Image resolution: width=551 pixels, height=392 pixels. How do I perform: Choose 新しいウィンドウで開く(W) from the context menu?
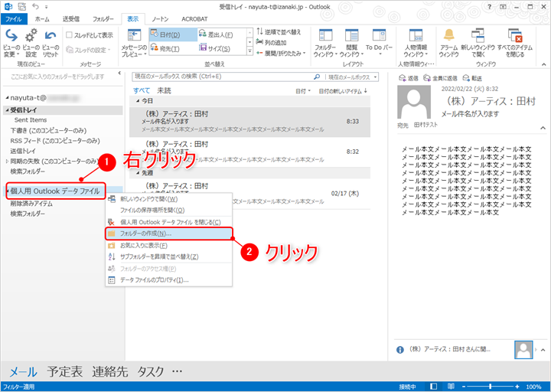click(x=168, y=199)
